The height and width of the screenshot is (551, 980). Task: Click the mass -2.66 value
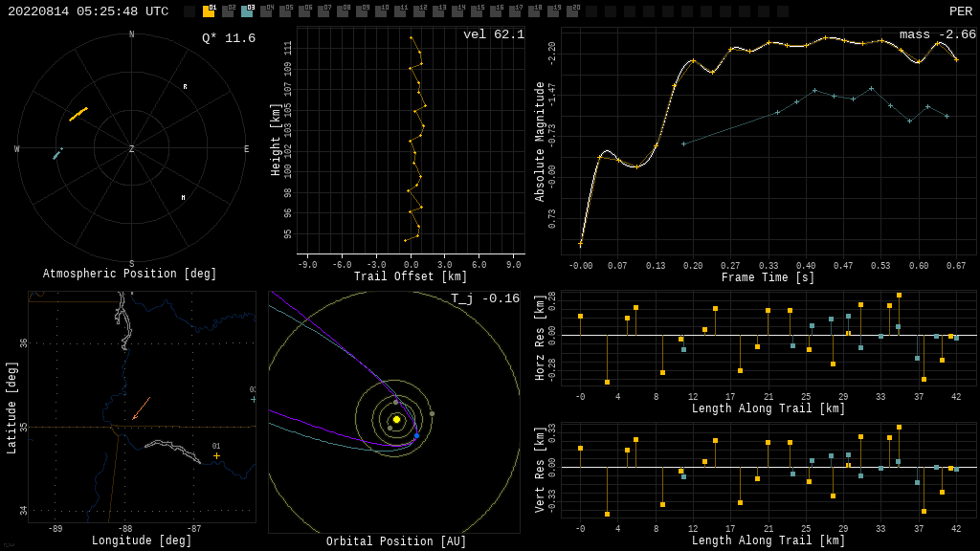(x=938, y=34)
